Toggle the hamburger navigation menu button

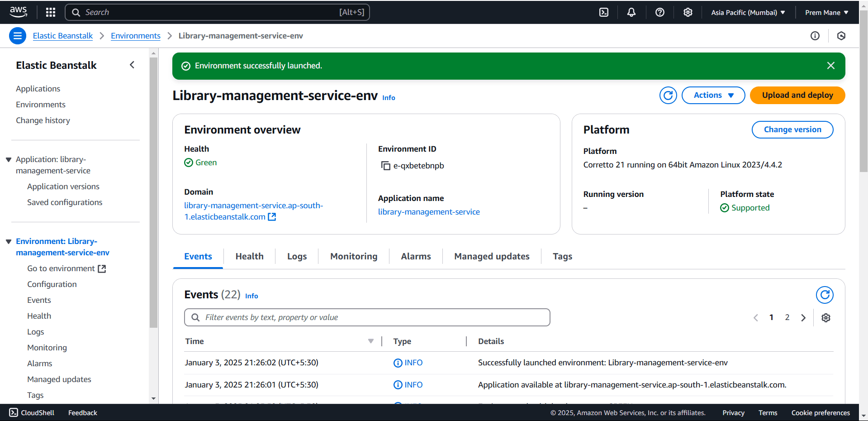coord(18,36)
